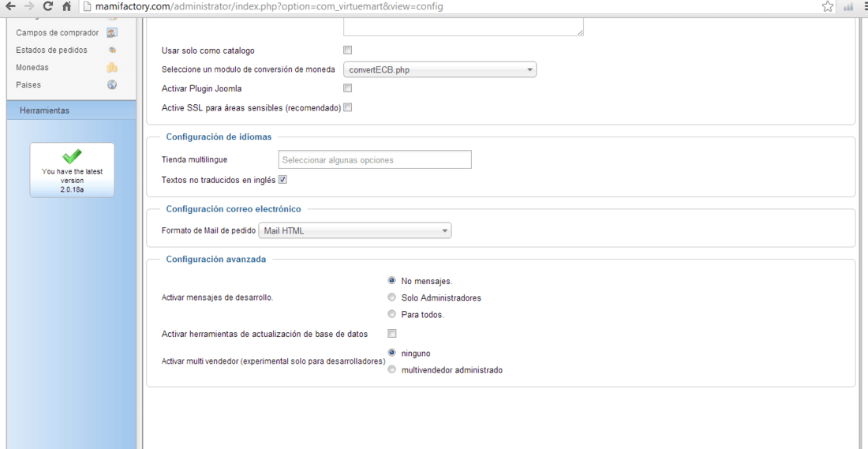
Task: Click the 2.0.18a version number text
Action: click(72, 189)
